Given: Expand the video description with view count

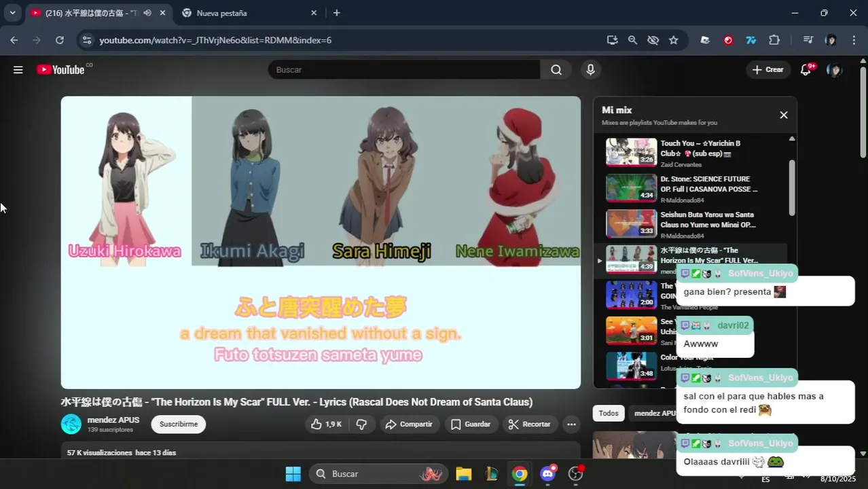Looking at the screenshot, I should click(x=321, y=451).
